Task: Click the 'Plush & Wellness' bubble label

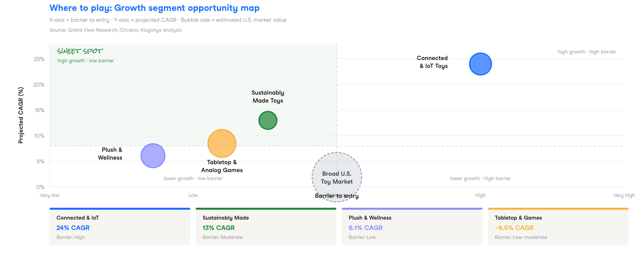Action: [x=110, y=154]
